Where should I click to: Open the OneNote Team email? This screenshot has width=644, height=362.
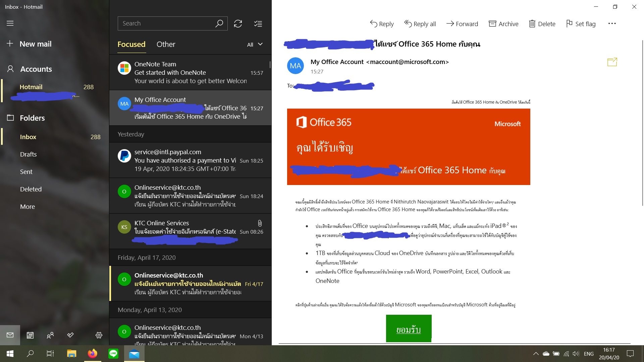(190, 72)
